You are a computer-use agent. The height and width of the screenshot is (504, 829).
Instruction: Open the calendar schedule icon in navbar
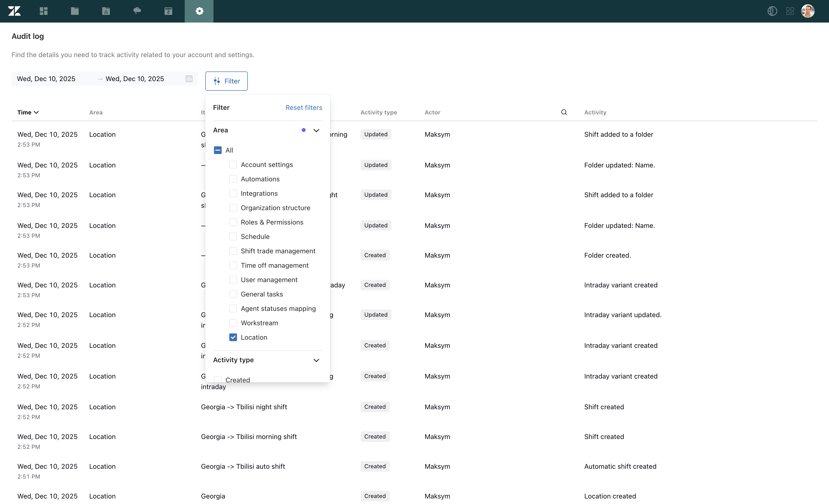(x=168, y=11)
